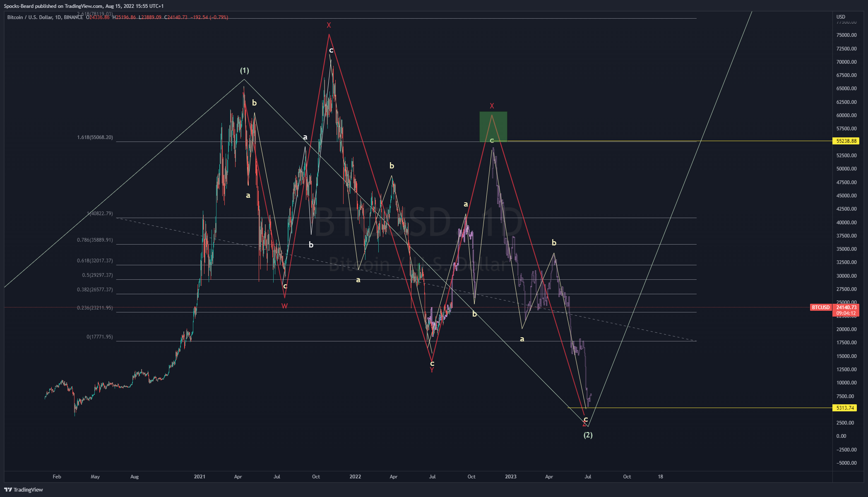Click the TradingView logo at bottom left
The width and height of the screenshot is (868, 497).
pyautogui.click(x=24, y=490)
